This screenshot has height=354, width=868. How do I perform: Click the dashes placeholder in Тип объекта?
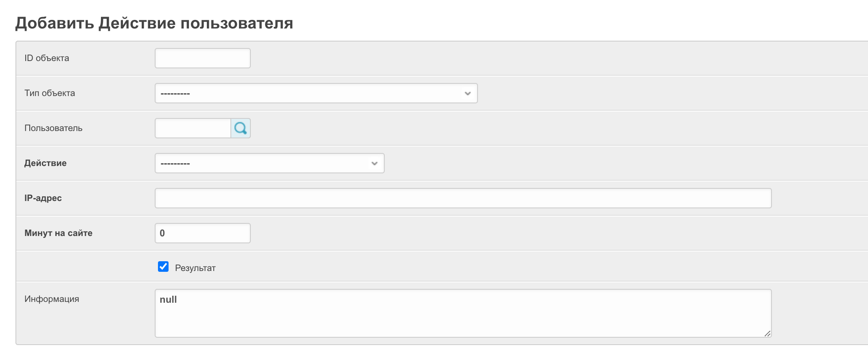[x=175, y=94]
